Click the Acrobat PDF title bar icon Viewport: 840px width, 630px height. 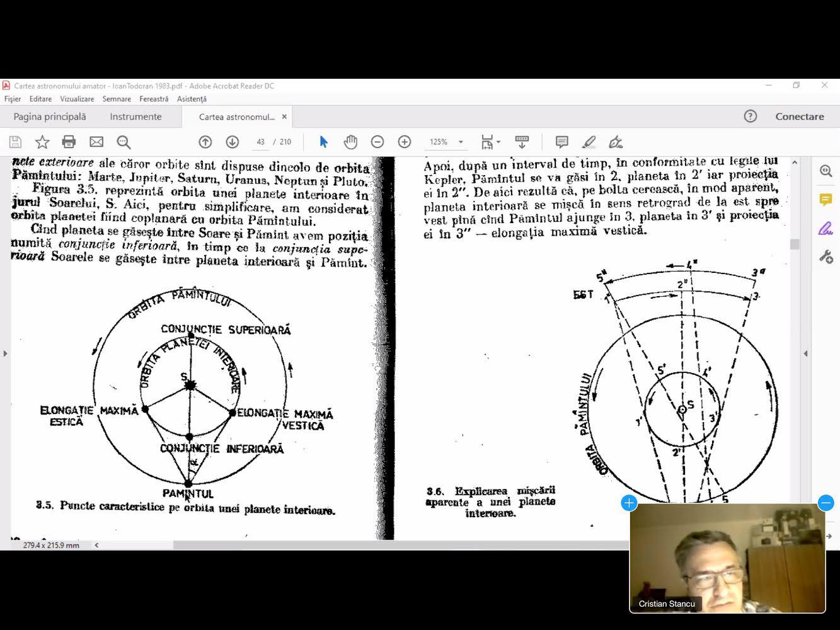click(x=6, y=86)
